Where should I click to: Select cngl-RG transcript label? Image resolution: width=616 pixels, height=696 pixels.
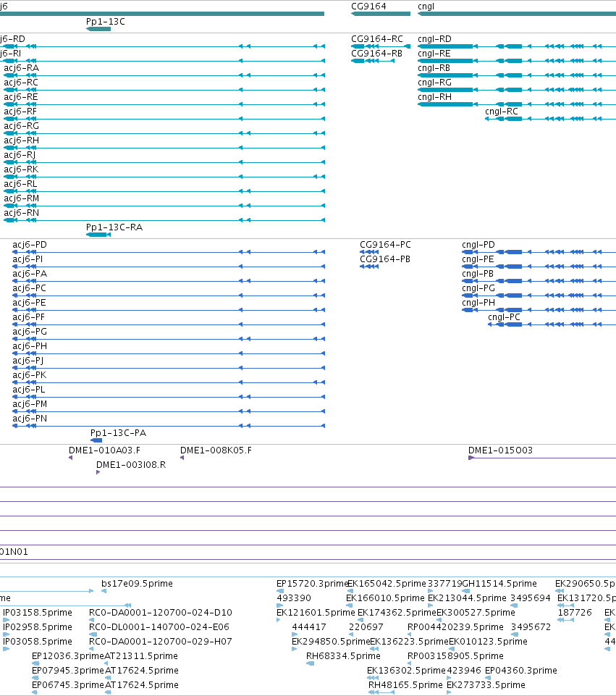[x=434, y=83]
